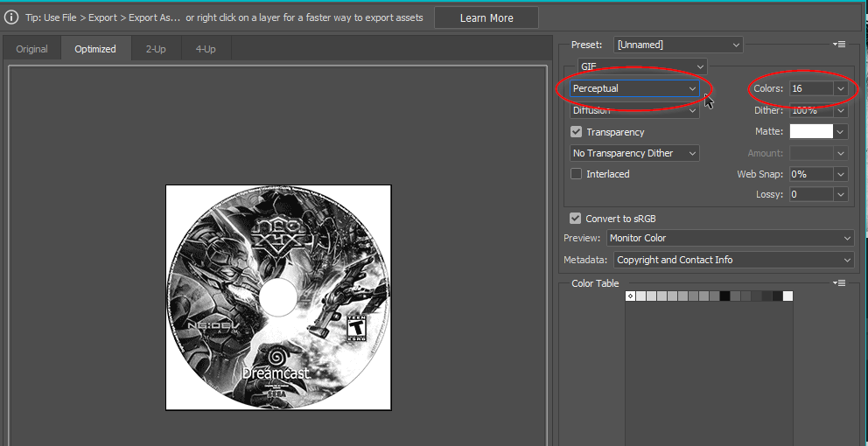Click the info icon beside the tip
Screen dimensions: 868x446
(x=11, y=17)
